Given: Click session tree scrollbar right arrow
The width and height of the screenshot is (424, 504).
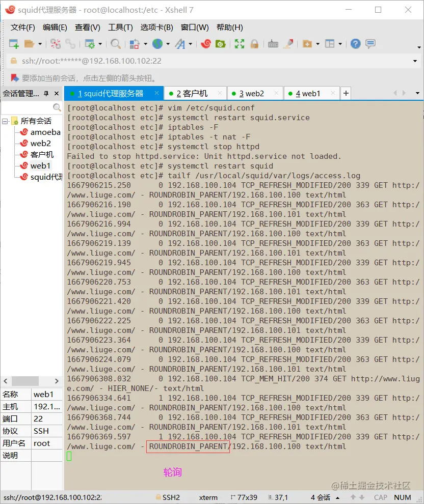Looking at the screenshot, I should (57, 381).
